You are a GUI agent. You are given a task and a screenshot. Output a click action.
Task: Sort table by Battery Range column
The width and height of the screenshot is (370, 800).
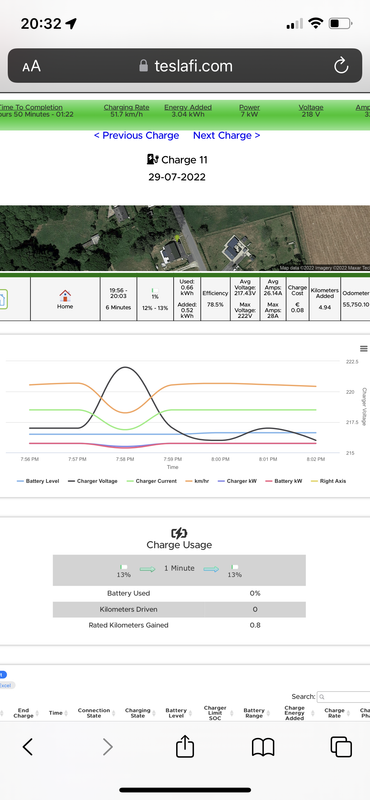tap(254, 713)
